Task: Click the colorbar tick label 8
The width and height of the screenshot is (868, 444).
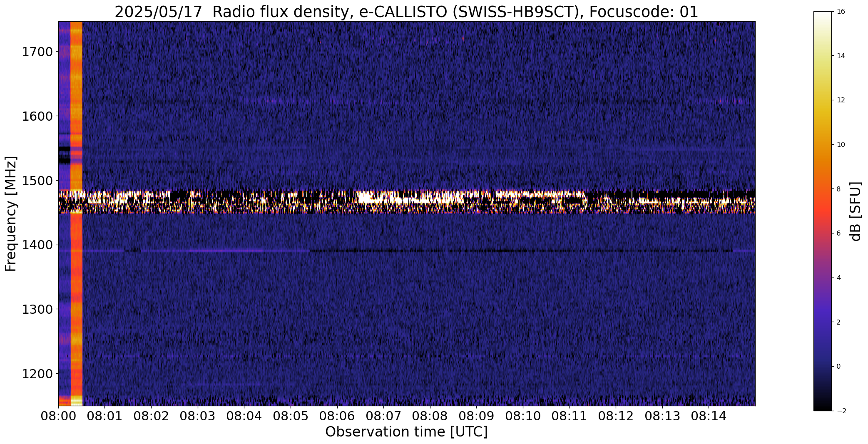Action: tap(838, 189)
